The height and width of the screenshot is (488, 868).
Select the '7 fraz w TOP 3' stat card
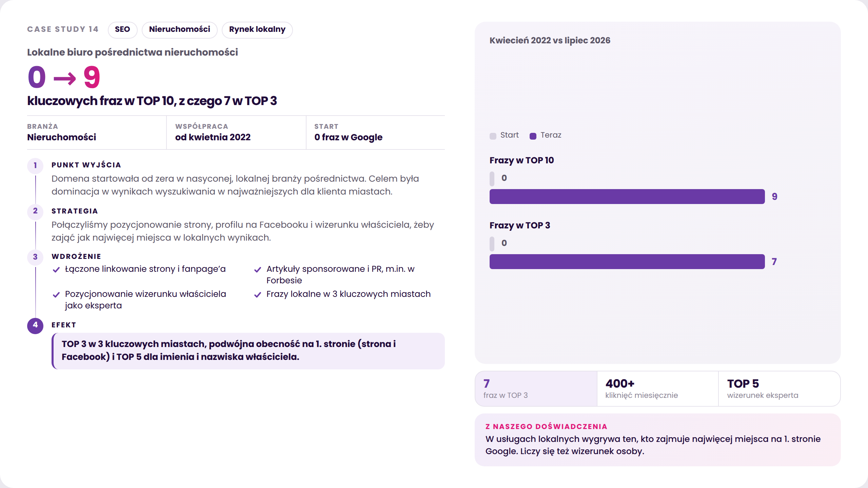pos(536,389)
